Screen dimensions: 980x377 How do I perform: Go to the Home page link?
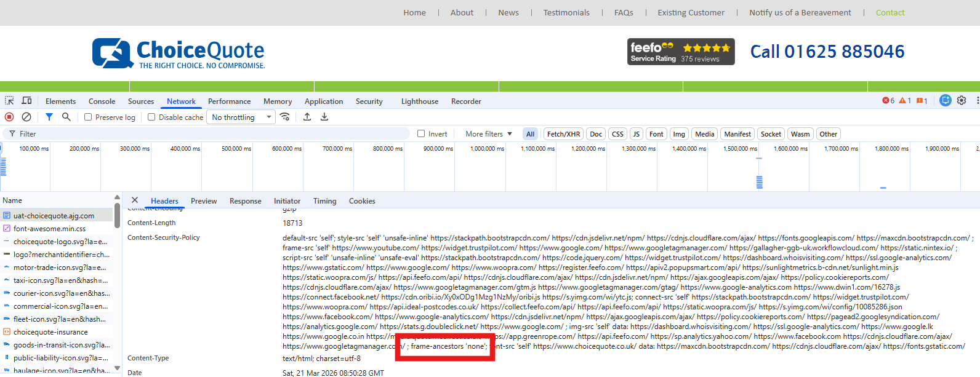(414, 12)
